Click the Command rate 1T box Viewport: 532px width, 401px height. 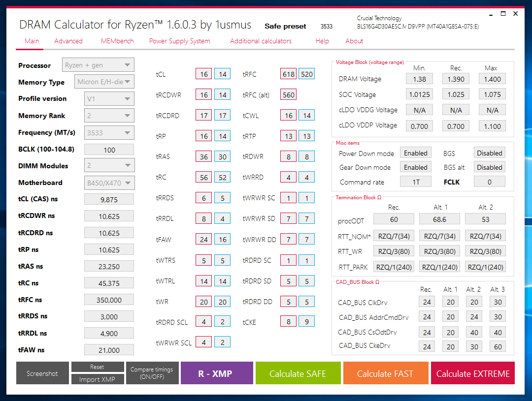[x=416, y=182]
